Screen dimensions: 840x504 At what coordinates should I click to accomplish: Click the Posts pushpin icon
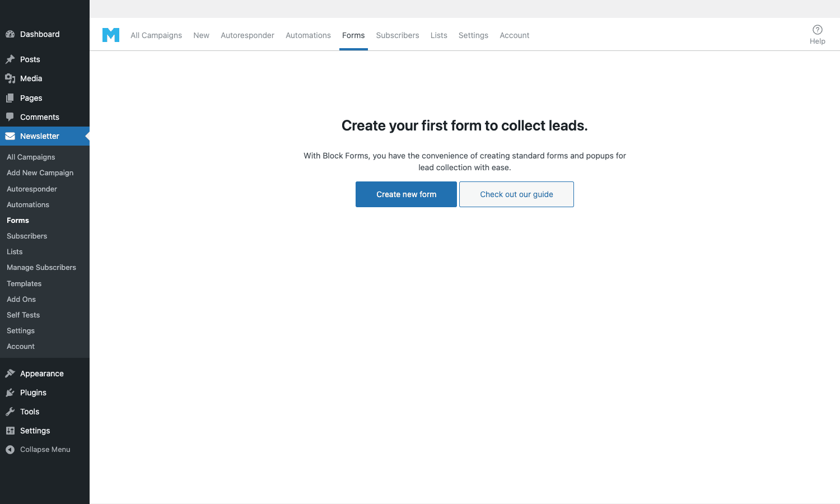pos(10,59)
